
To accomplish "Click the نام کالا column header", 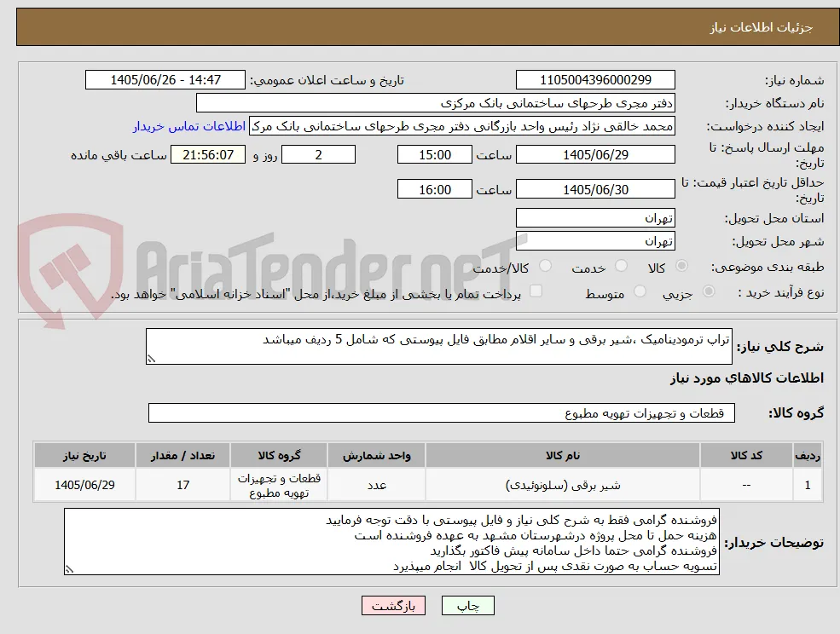I will [563, 455].
